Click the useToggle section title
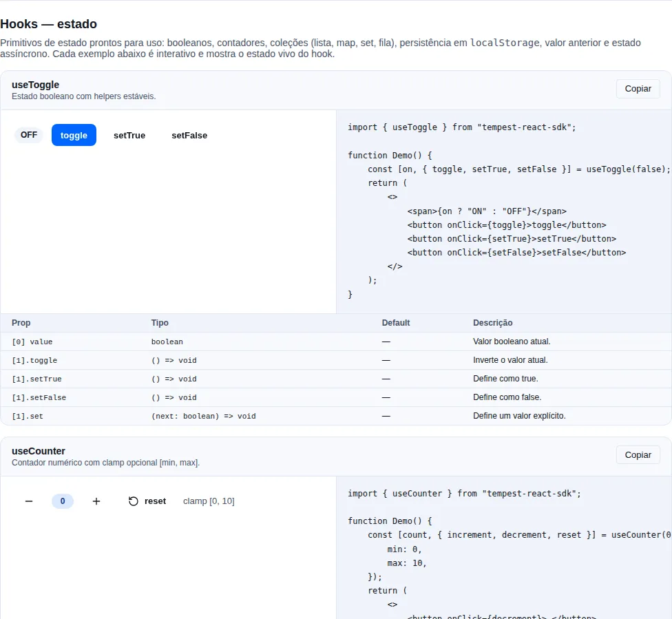The image size is (672, 619). [36, 85]
